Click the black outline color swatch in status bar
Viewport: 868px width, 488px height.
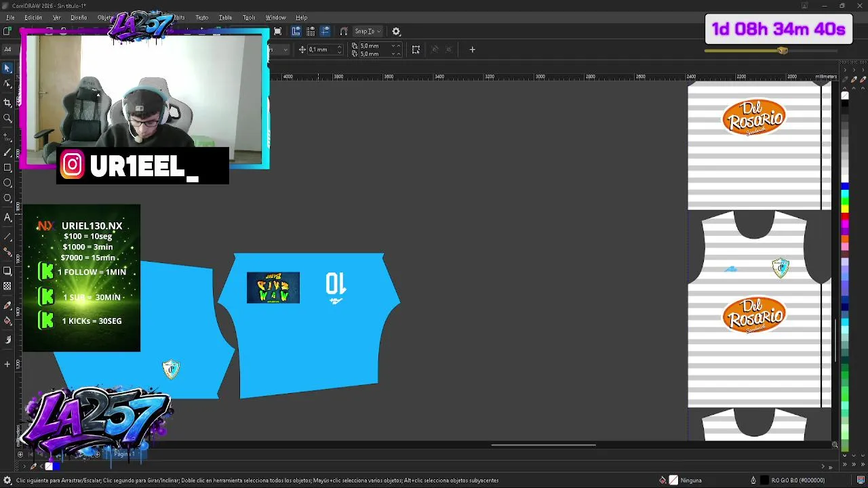764,480
